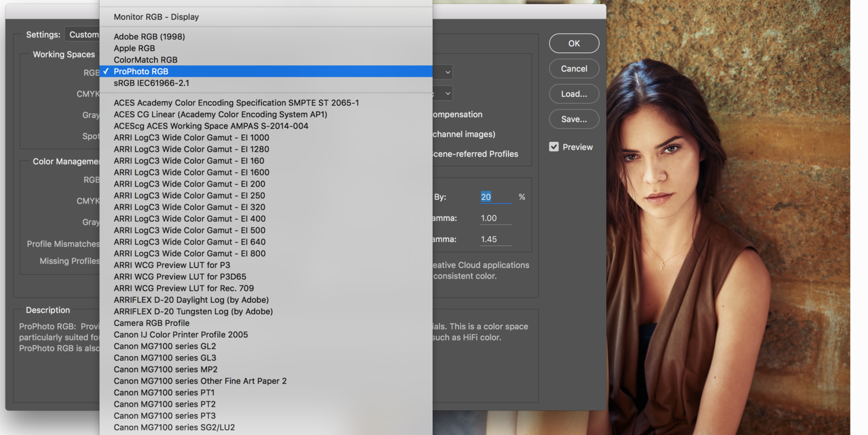Pick Canon IJ Color Printer Profile 2005

pyautogui.click(x=181, y=334)
